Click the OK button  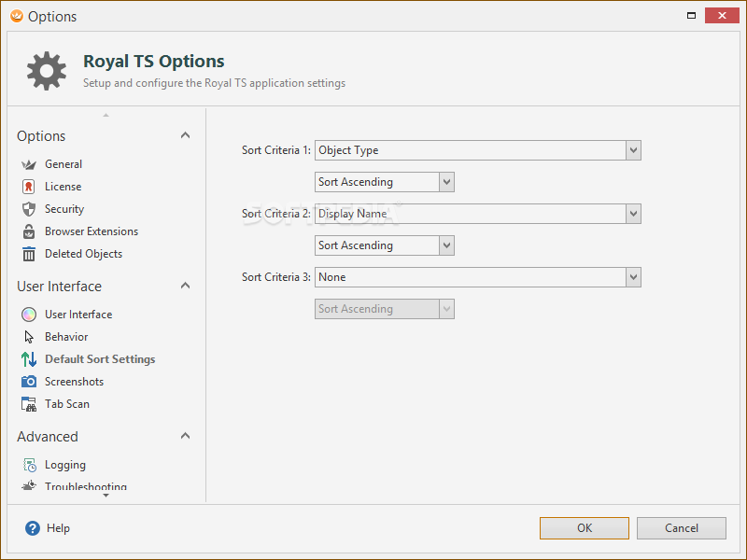click(585, 528)
